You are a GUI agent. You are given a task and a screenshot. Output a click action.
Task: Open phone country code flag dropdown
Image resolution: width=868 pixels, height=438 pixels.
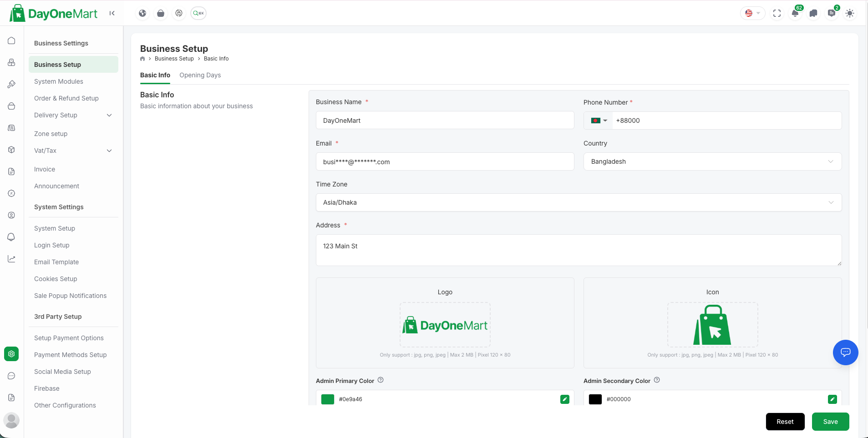[599, 121]
